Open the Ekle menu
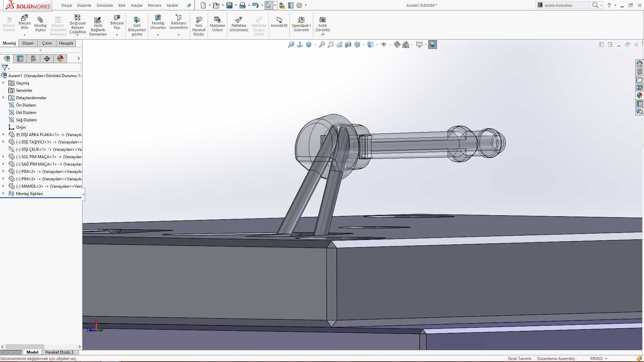 click(122, 5)
